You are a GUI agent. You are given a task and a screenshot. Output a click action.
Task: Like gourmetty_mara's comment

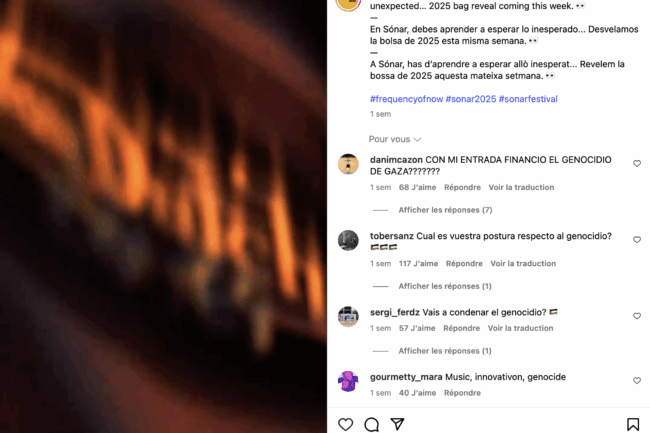point(637,381)
